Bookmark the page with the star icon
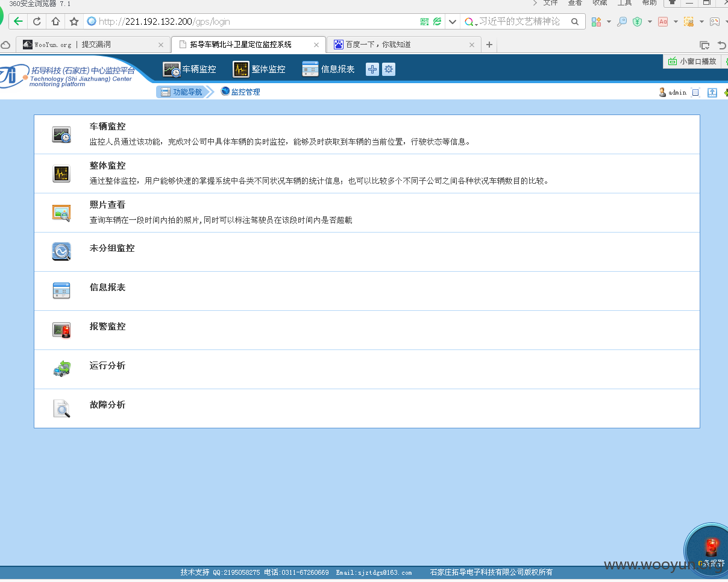The image size is (728, 582). point(74,22)
